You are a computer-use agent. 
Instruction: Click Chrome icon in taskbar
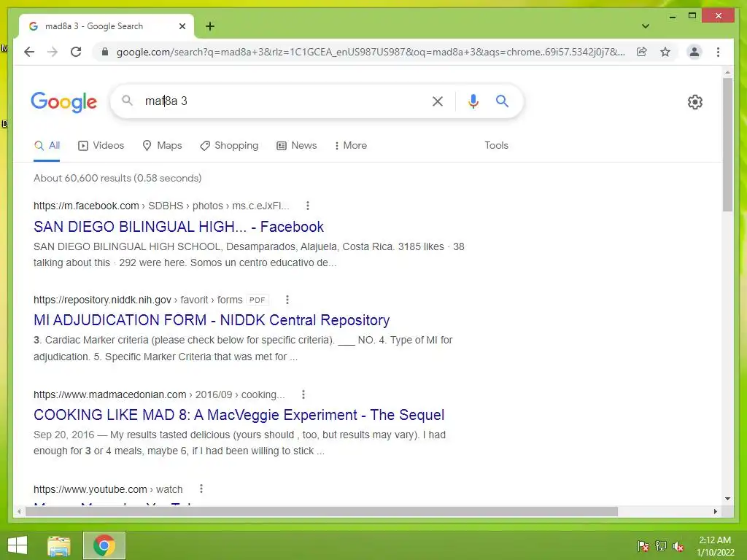click(x=104, y=545)
